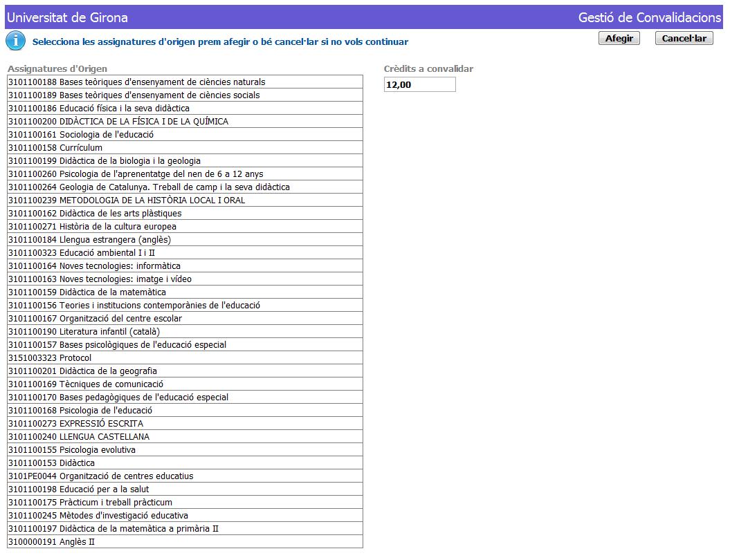Select Llengua estrangera (anglès) row
Viewport: 730px width, 560px height.
[115, 240]
